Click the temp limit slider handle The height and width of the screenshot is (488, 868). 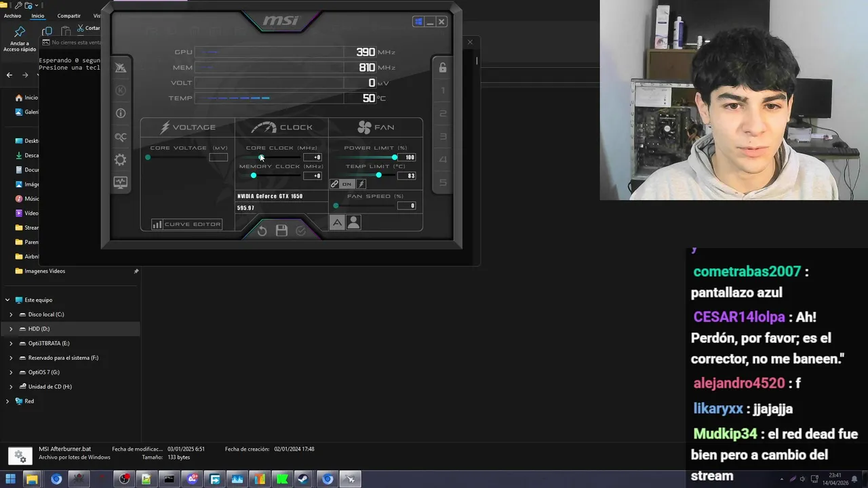(x=378, y=176)
